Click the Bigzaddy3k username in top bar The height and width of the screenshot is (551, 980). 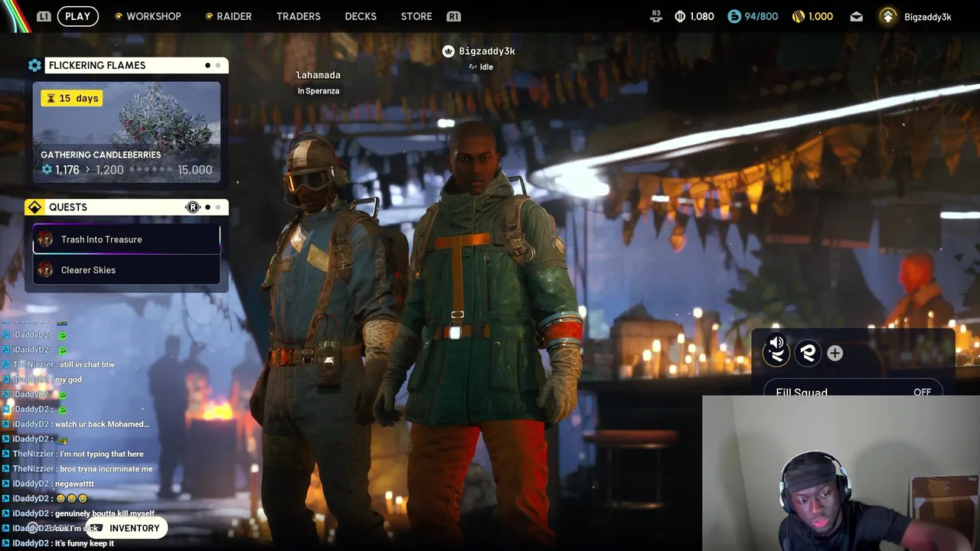(x=928, y=17)
